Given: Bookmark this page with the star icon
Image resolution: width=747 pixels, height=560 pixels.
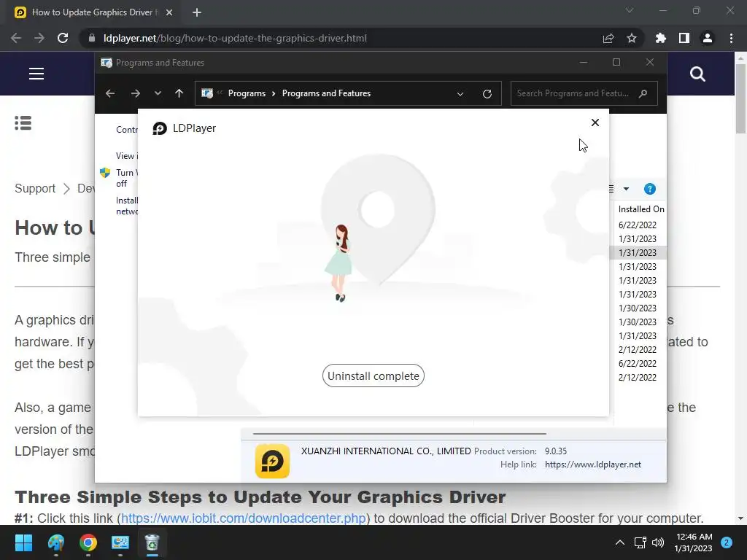Looking at the screenshot, I should pos(632,38).
